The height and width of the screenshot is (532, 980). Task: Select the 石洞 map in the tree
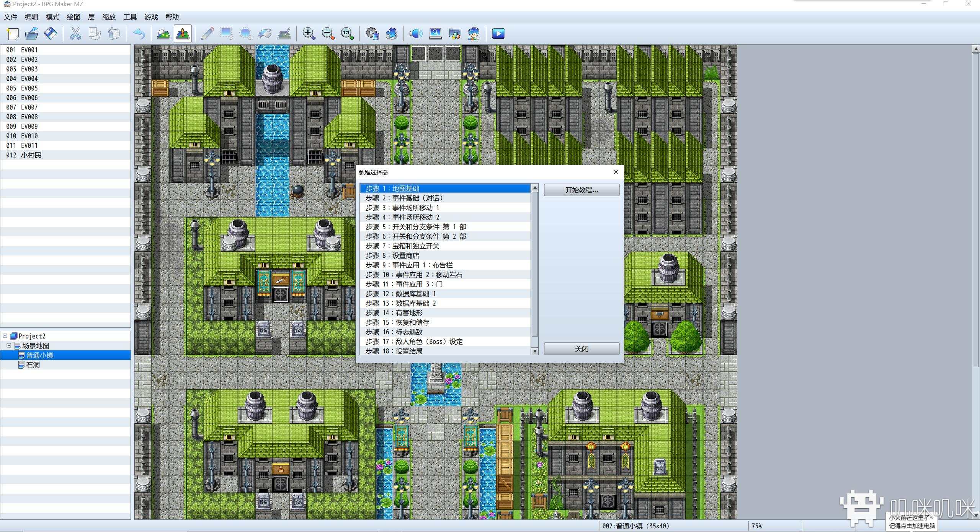tap(33, 365)
